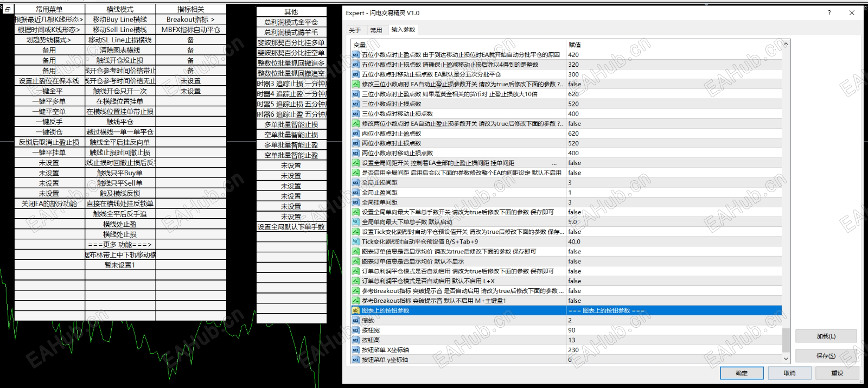Click the 变量 column header
This screenshot has height=388, width=868.
tap(458, 45)
